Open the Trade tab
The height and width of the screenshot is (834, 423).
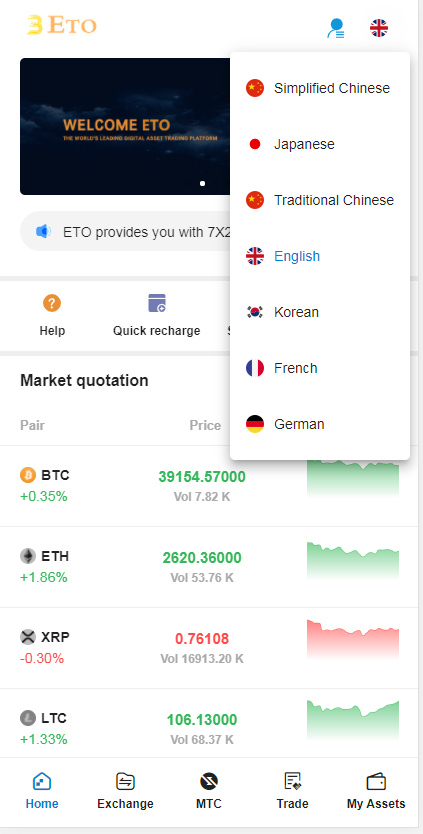click(x=292, y=791)
